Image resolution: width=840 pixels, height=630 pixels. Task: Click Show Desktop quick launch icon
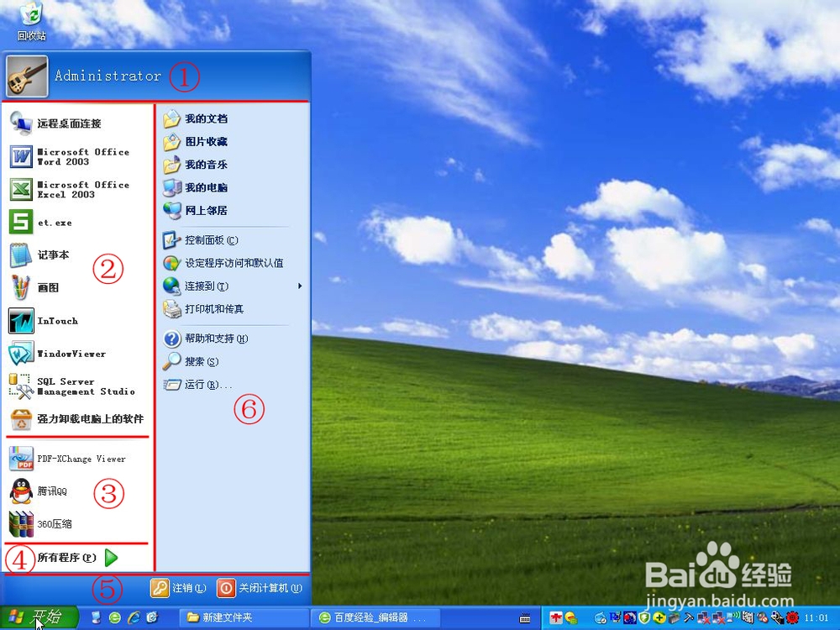(96, 617)
